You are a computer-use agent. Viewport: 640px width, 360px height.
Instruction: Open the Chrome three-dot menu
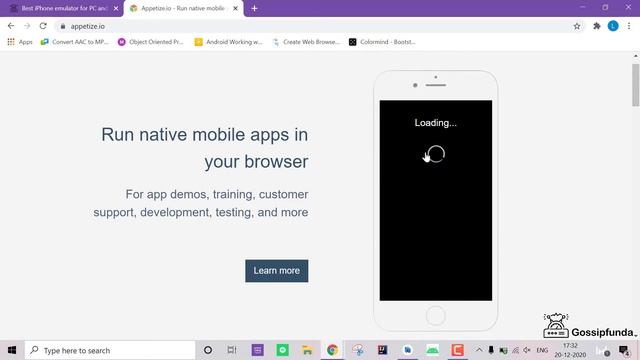[629, 26]
